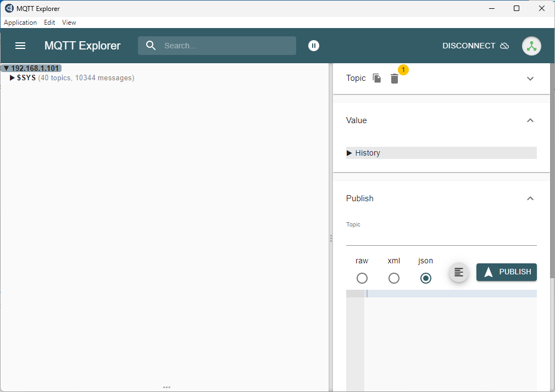Collapse the 192.168.1.101 tree node
Screen dimensions: 555x392
pos(6,68)
